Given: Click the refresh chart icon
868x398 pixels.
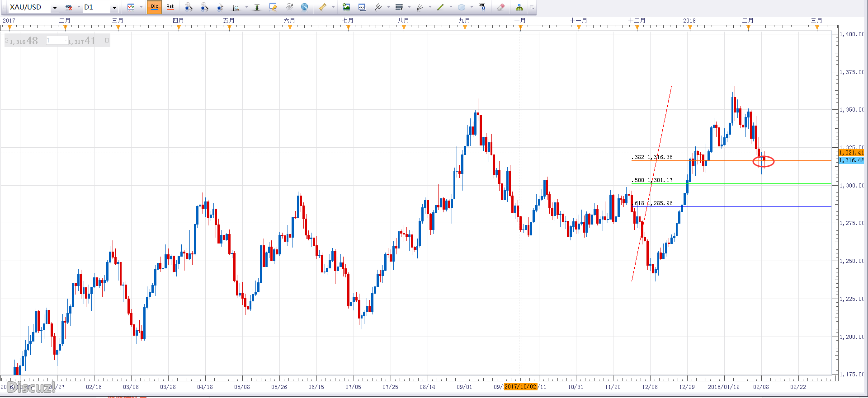Looking at the screenshot, I should pos(289,7).
